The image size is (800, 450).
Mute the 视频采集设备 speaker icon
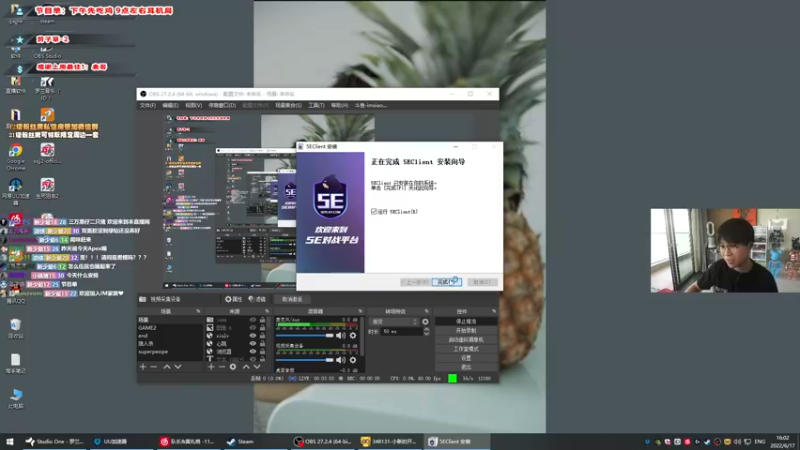340,360
